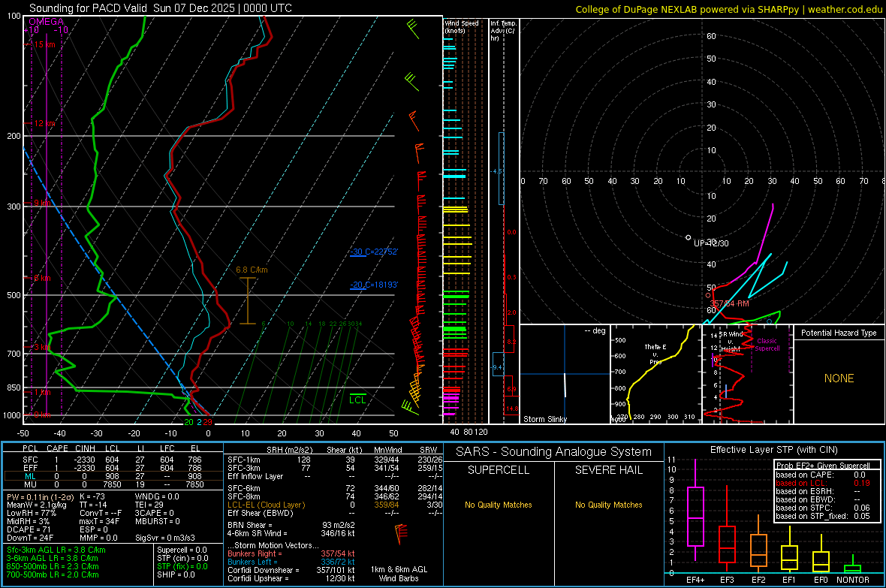Click the green NONTOR box plot
Image resolution: width=886 pixels, height=588 pixels.
[x=853, y=565]
